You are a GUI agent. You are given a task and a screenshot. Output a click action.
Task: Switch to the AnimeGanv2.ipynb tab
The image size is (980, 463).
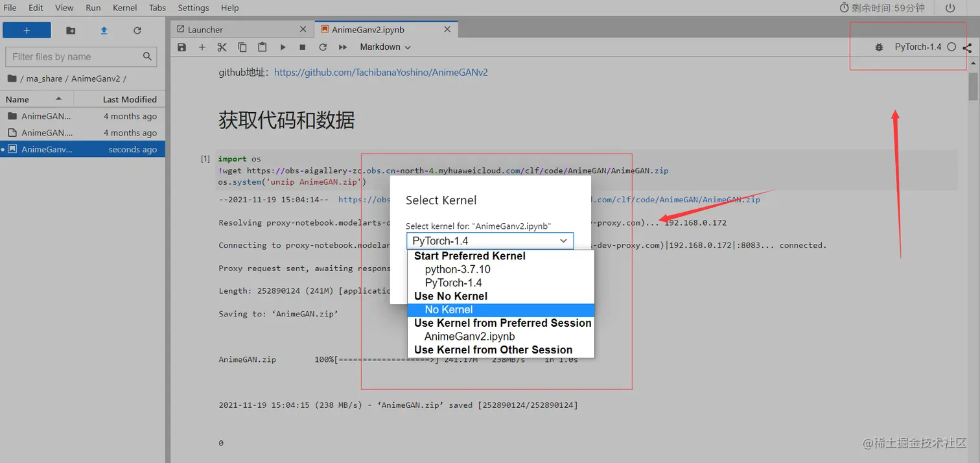pos(386,29)
